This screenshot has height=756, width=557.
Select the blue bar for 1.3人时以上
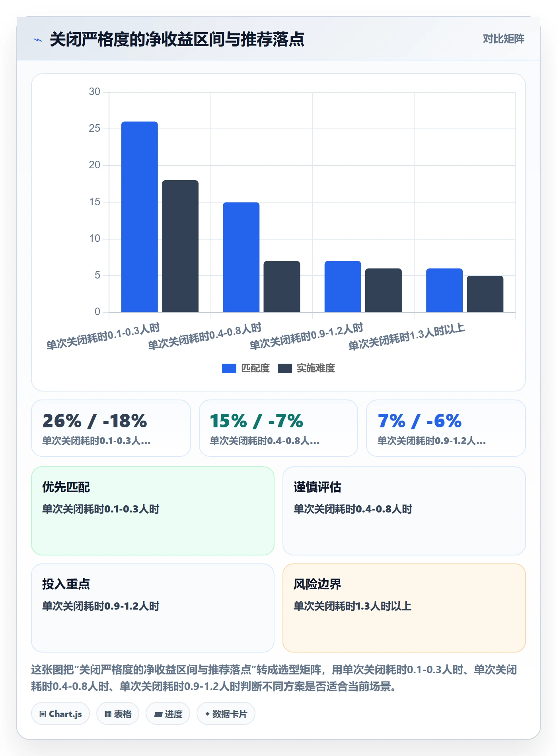[444, 290]
